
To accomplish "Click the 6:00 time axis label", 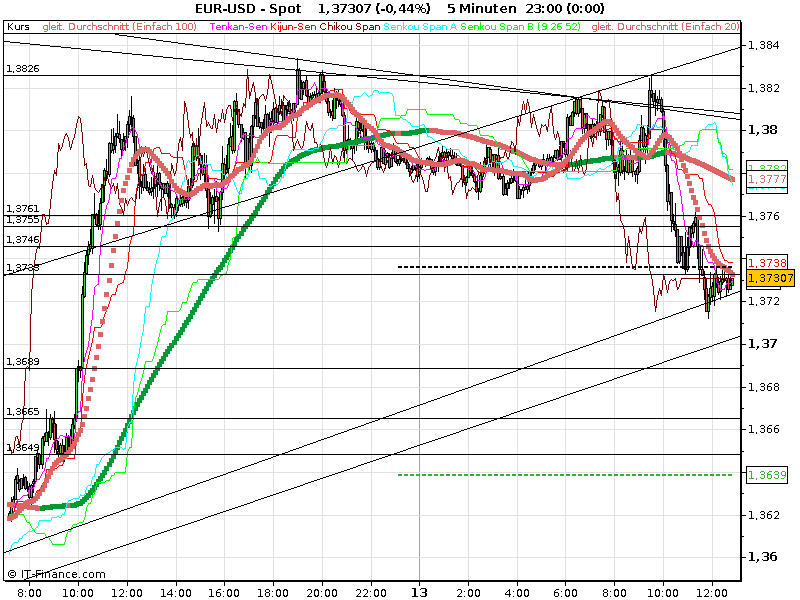I will coord(565,593).
